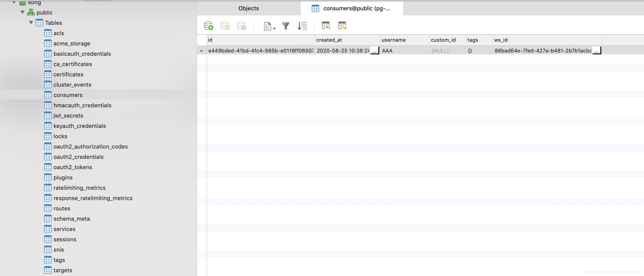Collapse the Tables tree node
Screen dimensions: 644x276
click(x=31, y=22)
